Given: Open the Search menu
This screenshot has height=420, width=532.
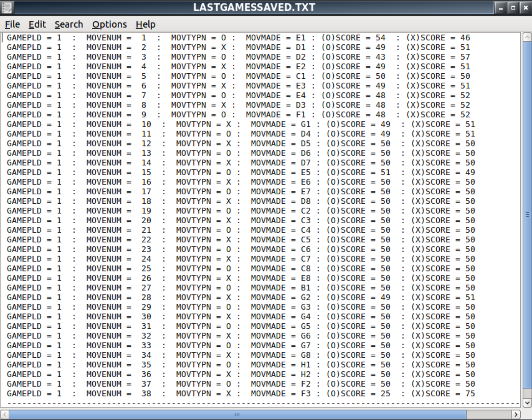Looking at the screenshot, I should click(69, 24).
